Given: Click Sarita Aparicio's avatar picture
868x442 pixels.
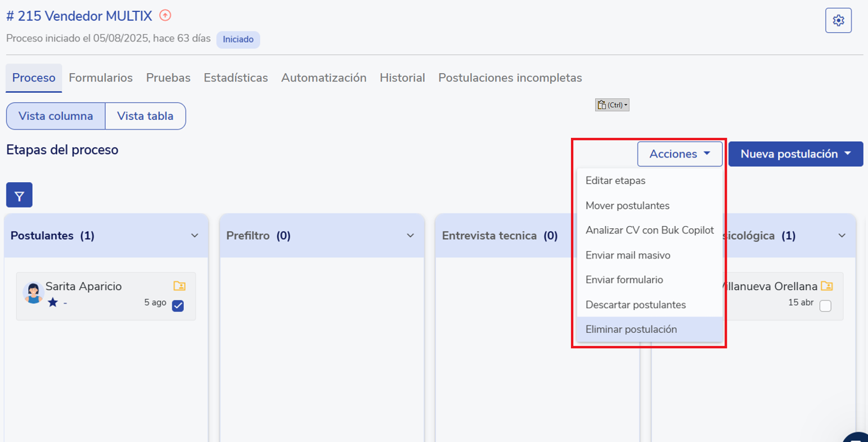Looking at the screenshot, I should click(33, 293).
